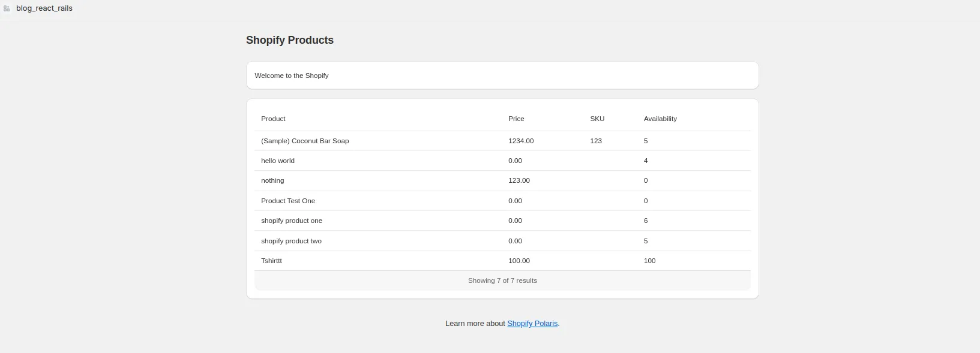
Task: Click the Showing 7 of 7 results footer
Action: click(x=502, y=280)
